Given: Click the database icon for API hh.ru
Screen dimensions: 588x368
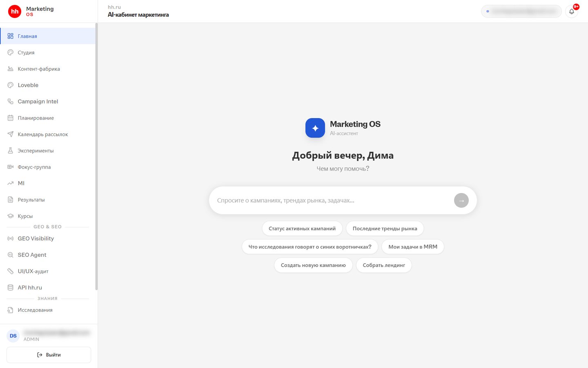Looking at the screenshot, I should pyautogui.click(x=11, y=287).
